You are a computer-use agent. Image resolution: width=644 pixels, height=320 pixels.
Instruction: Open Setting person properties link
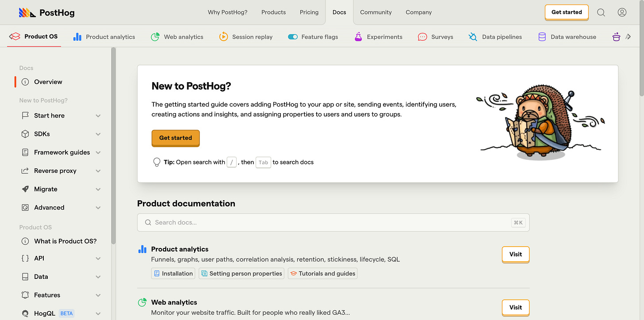(x=241, y=274)
